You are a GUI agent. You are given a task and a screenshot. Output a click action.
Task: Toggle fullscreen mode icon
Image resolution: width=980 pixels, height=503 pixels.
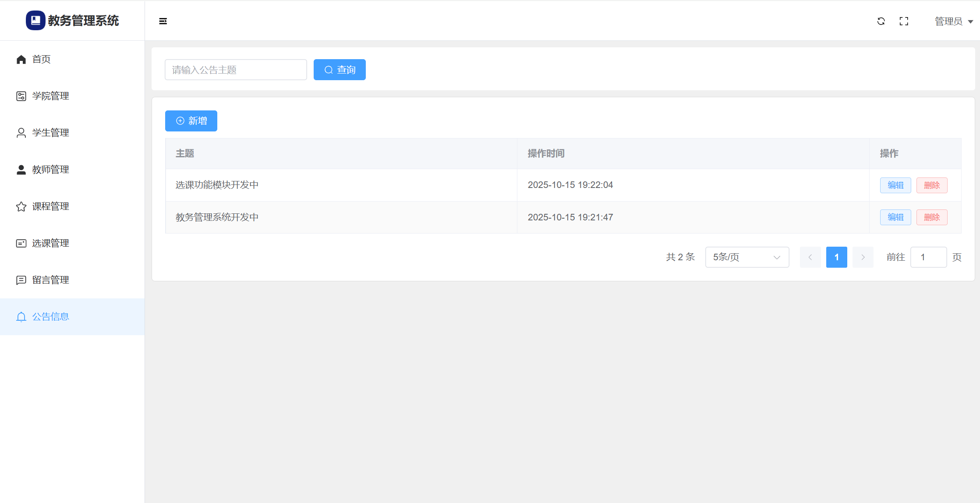[904, 21]
